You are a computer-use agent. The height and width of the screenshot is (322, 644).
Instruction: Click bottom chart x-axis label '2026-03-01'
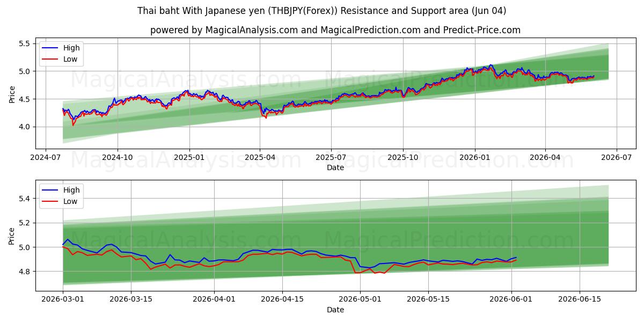click(x=63, y=300)
